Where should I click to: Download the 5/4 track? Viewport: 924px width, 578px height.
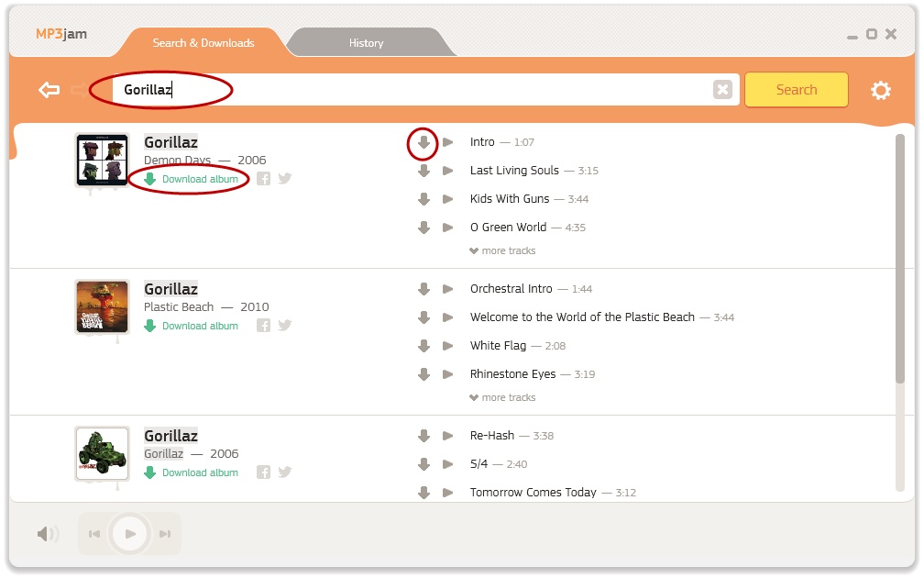tap(423, 464)
